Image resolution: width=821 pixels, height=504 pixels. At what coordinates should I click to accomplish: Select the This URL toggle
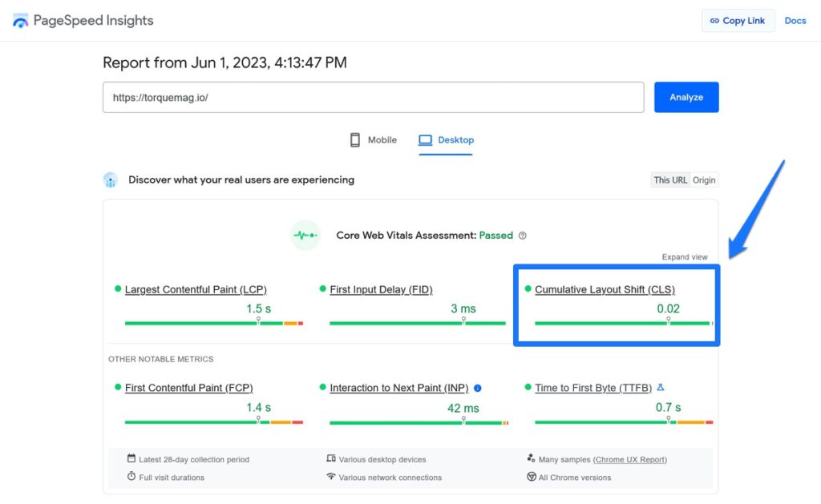pos(670,179)
